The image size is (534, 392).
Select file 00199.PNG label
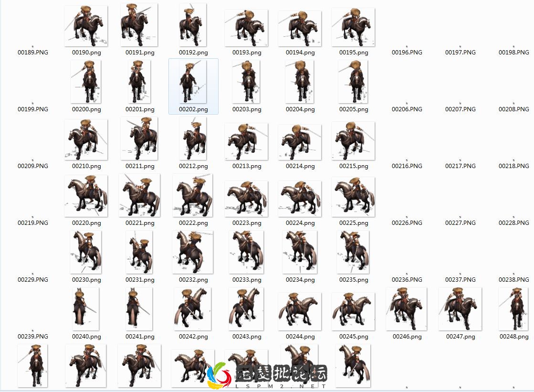(x=33, y=109)
